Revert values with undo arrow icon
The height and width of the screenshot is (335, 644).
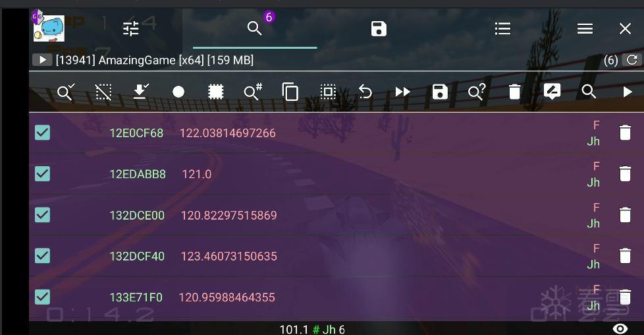click(365, 92)
